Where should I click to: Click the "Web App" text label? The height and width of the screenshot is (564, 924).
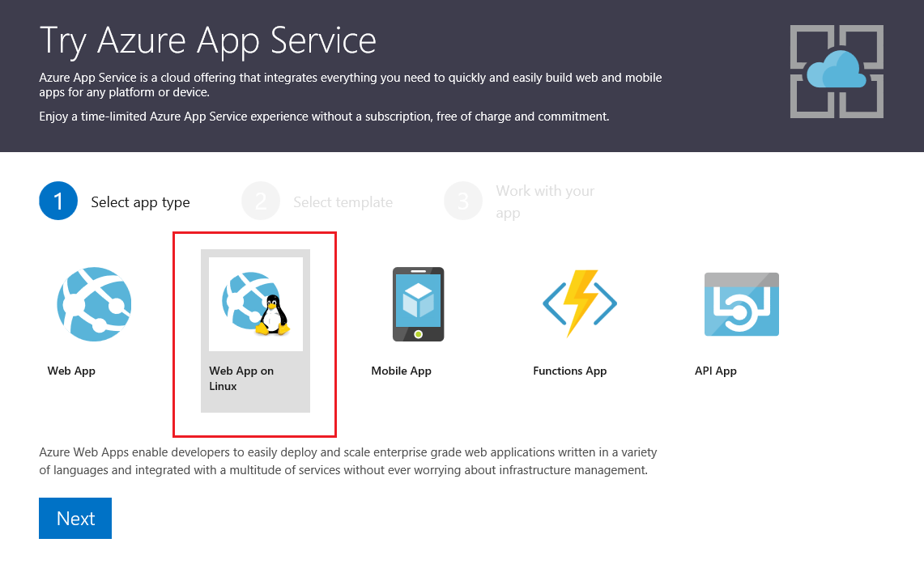[71, 371]
